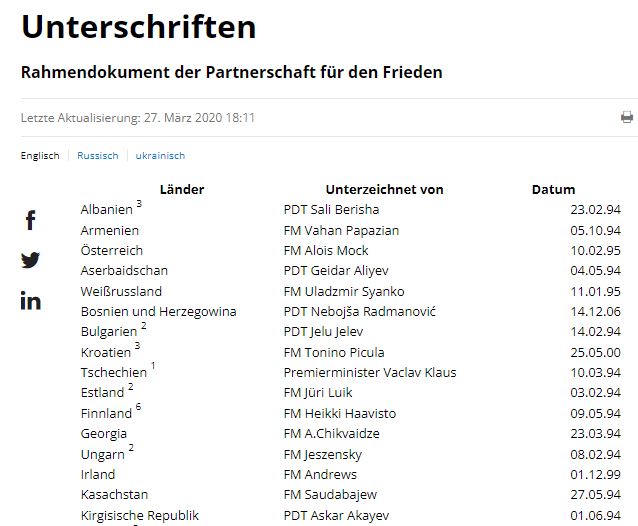Viewport: 638px width, 526px height.
Task: Share page on LinkedIn icon
Action: click(31, 300)
